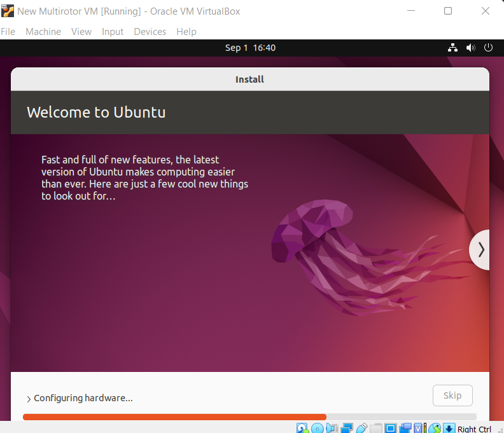
Task: Click the VirtualBox app icon in the title bar
Action: [8, 11]
